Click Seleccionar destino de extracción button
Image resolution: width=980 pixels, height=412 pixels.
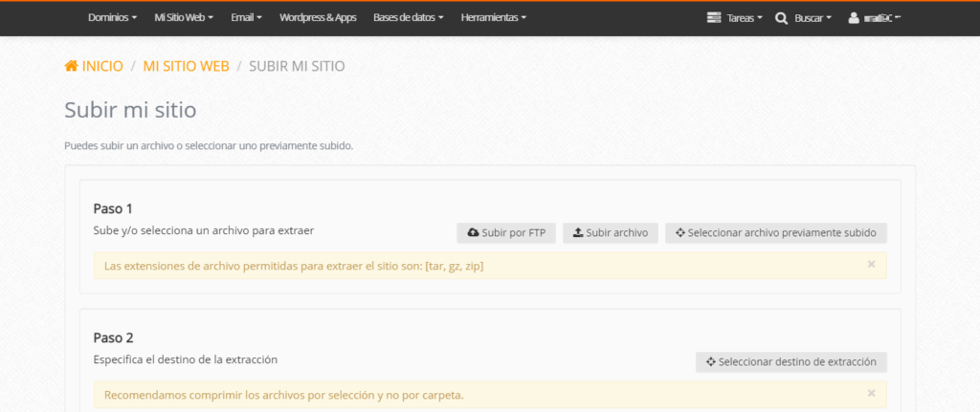791,362
